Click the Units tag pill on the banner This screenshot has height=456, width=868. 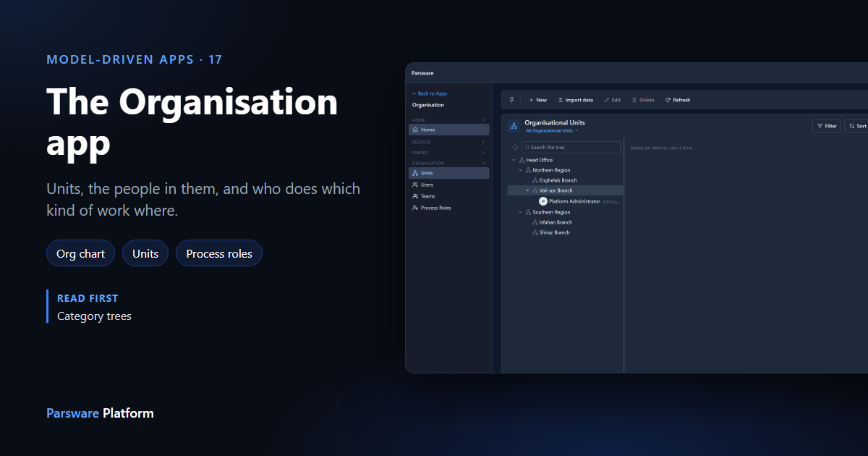(x=145, y=253)
